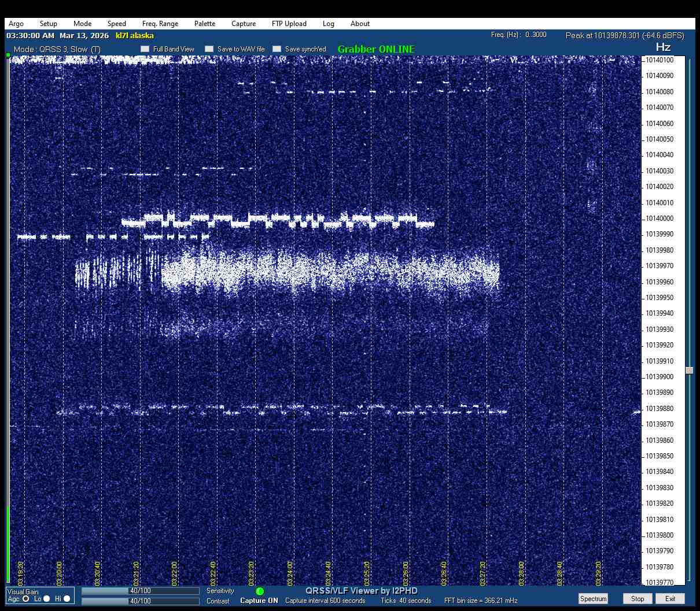The height and width of the screenshot is (611, 700).
Task: Open the Palette menu
Action: (205, 24)
